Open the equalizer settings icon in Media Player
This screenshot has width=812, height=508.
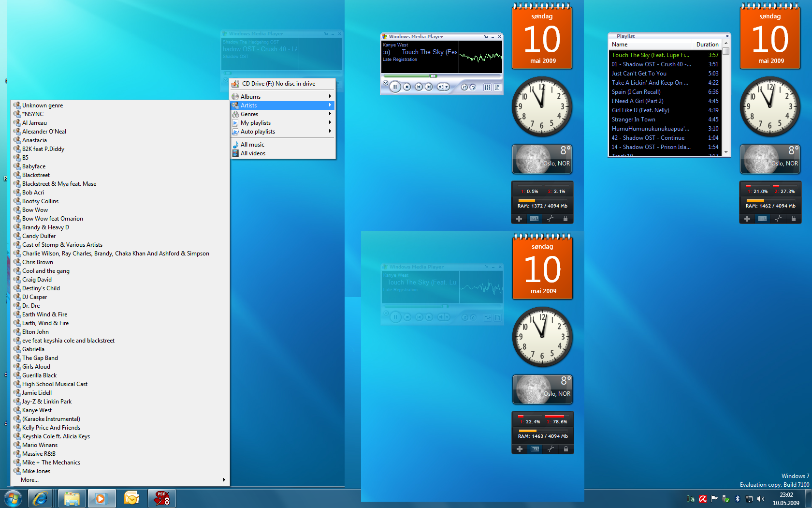coord(487,87)
